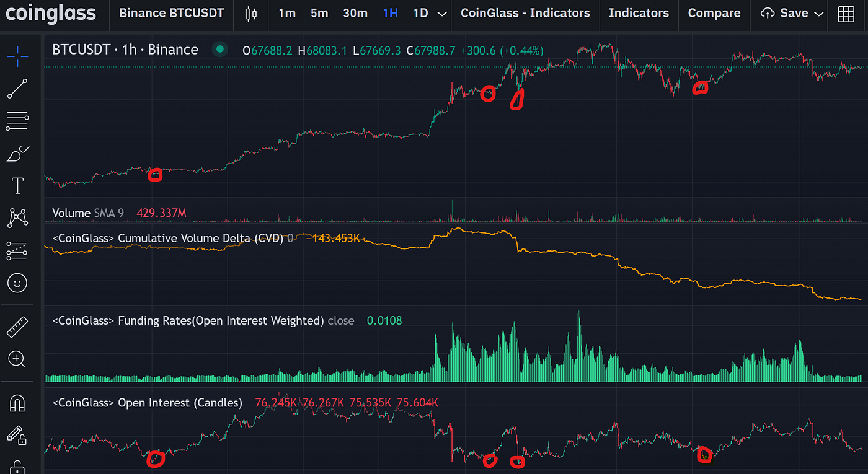The height and width of the screenshot is (474, 868).
Task: Expand the Save options dropdown arrow
Action: tap(819, 14)
